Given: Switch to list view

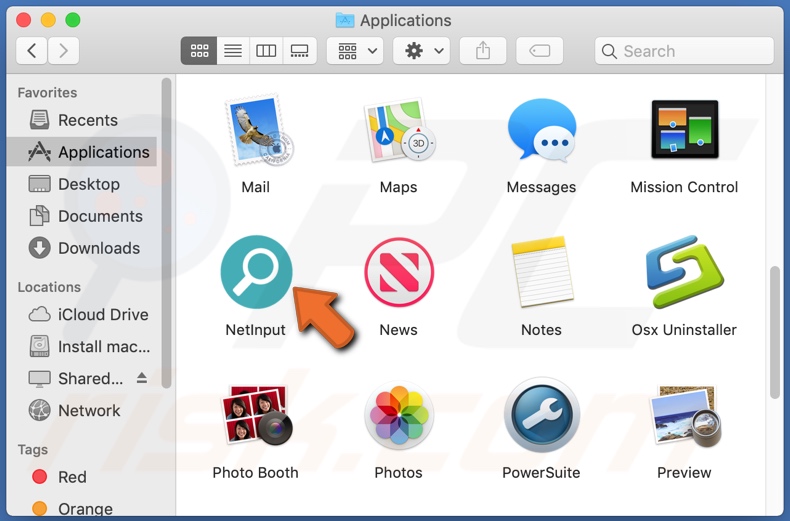Looking at the screenshot, I should [x=233, y=50].
